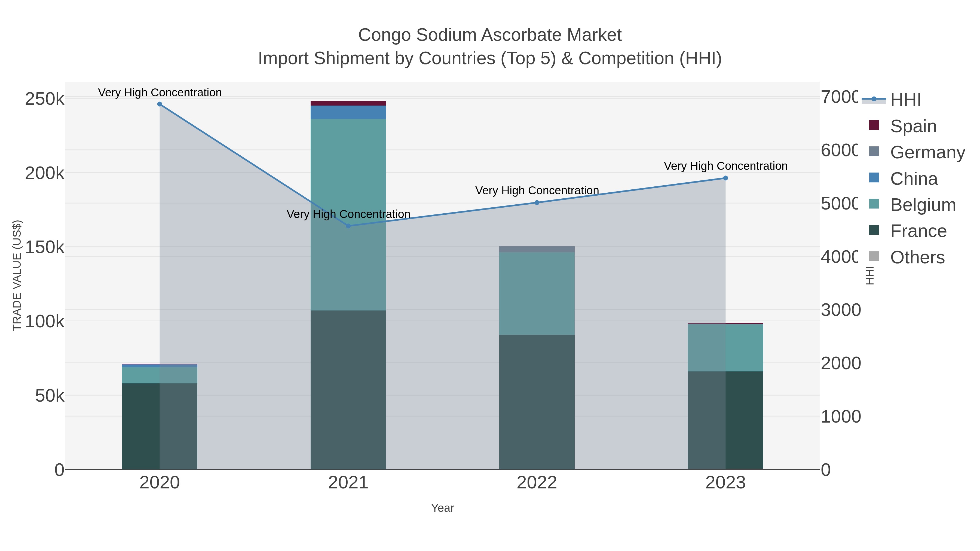
Task: Click the HHI data point for 2023
Action: 725,178
